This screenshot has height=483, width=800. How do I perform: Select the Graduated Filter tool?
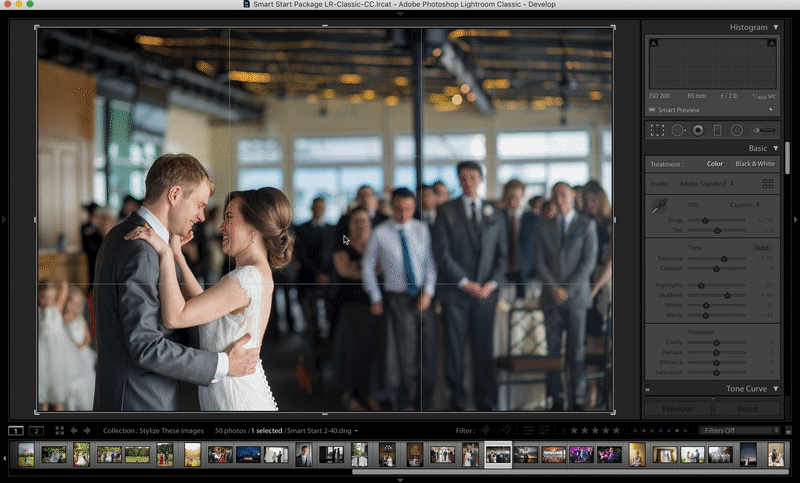coord(717,130)
